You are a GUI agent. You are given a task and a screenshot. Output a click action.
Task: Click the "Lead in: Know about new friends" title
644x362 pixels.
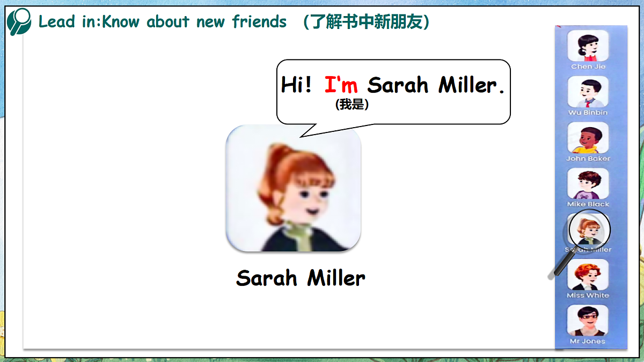[163, 22]
